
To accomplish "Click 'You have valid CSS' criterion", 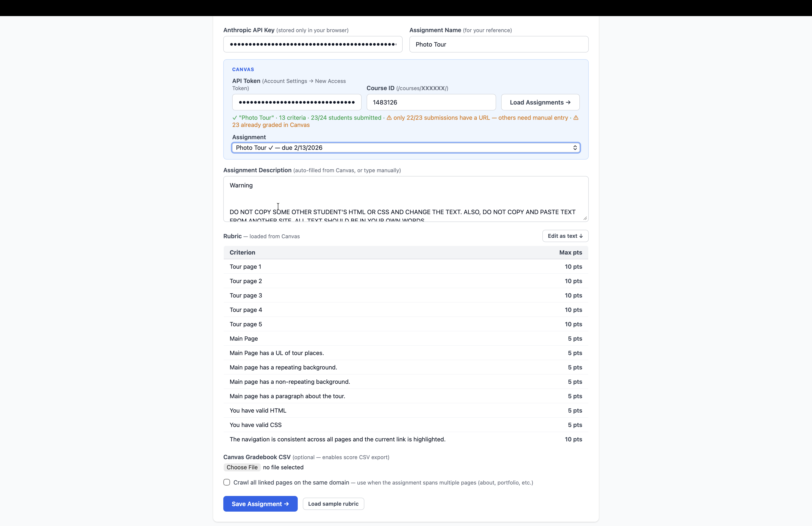I will pos(255,425).
